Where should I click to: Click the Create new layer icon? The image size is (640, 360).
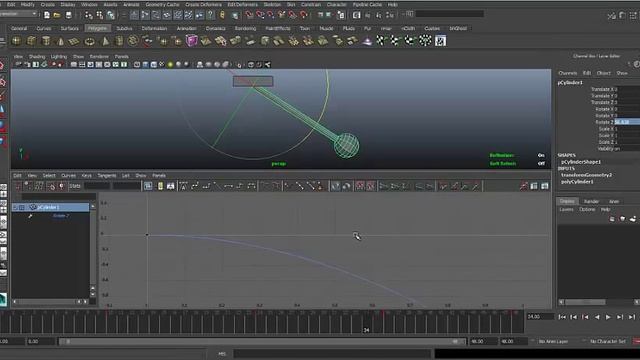[633, 219]
